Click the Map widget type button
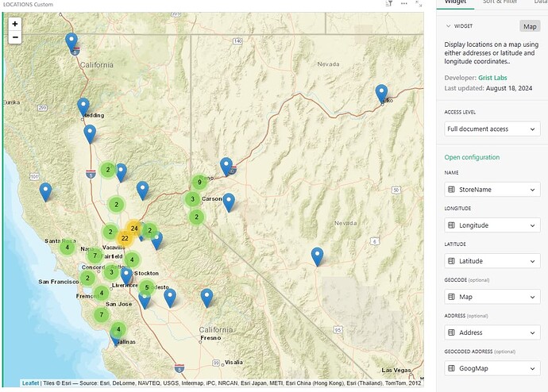The image size is (548, 392). tap(530, 26)
